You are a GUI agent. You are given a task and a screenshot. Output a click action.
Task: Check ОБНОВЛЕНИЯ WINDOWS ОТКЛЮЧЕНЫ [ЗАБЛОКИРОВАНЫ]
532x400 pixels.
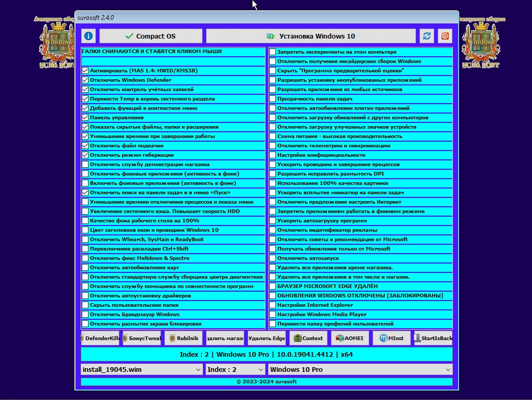[x=272, y=296]
